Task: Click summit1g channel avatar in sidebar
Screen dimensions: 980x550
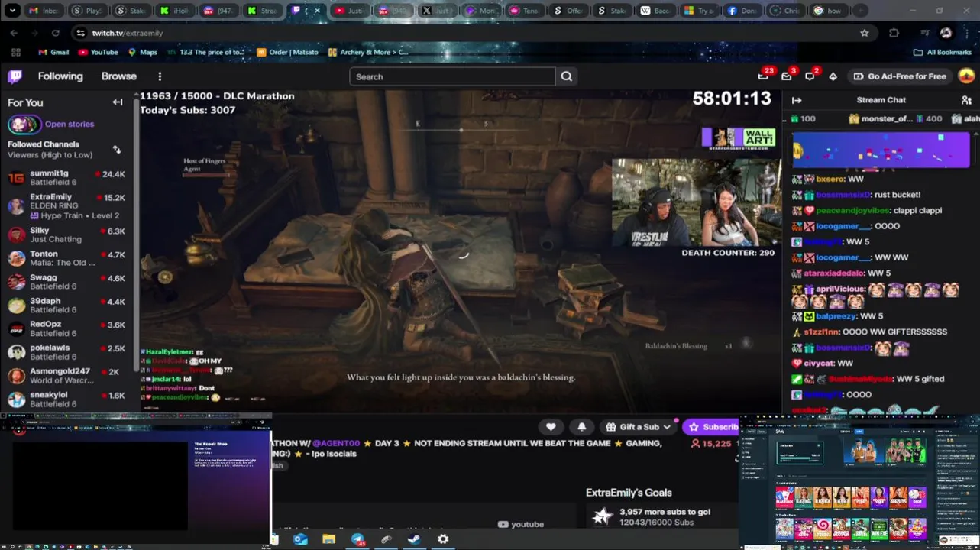Action: (x=16, y=178)
